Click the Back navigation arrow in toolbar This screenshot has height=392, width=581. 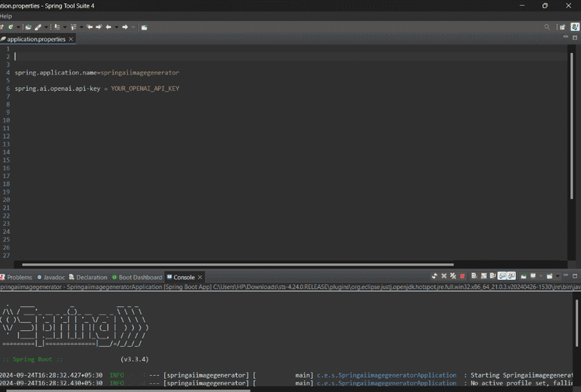(107, 27)
